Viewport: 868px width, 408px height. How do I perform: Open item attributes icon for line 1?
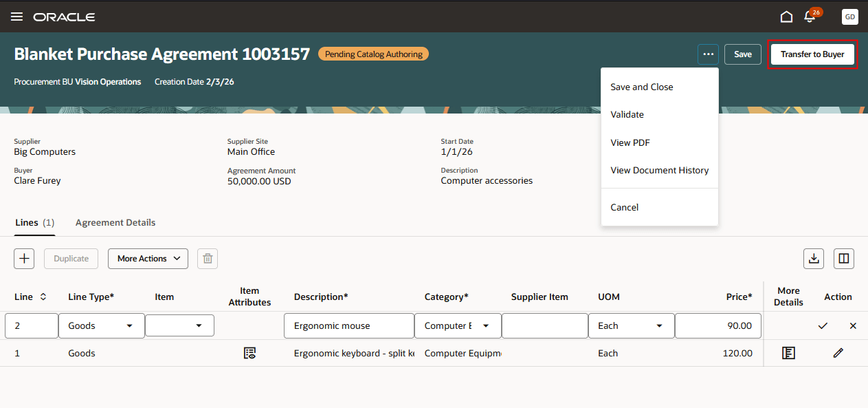click(x=249, y=353)
